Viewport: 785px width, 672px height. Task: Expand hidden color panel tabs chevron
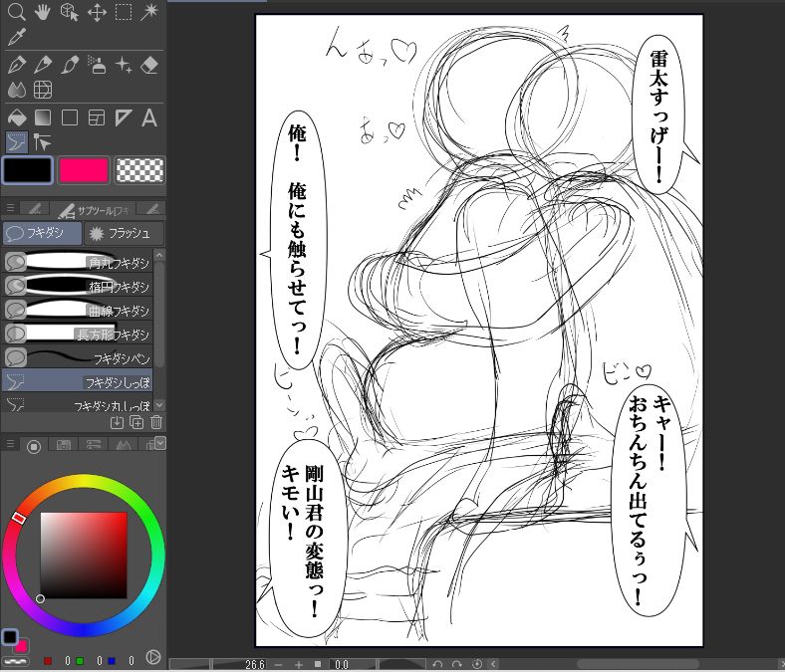click(159, 442)
